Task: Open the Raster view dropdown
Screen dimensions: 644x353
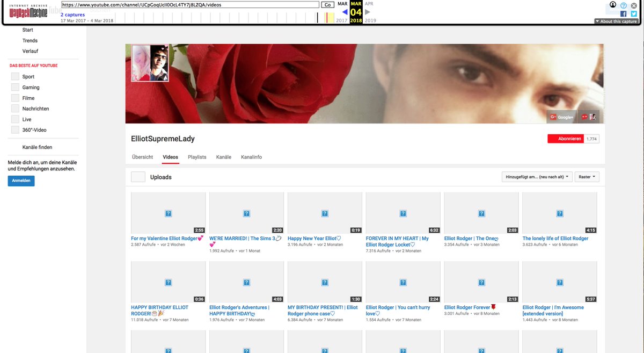Action: point(587,177)
